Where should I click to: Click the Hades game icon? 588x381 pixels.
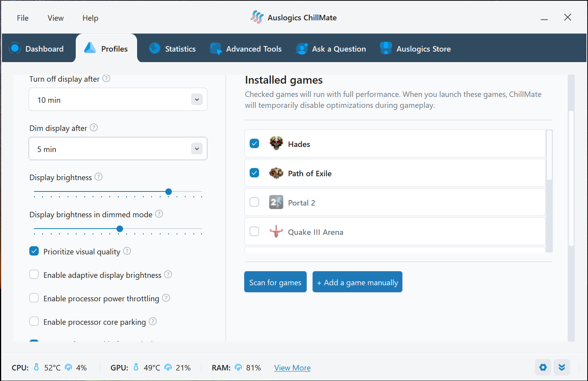(276, 144)
